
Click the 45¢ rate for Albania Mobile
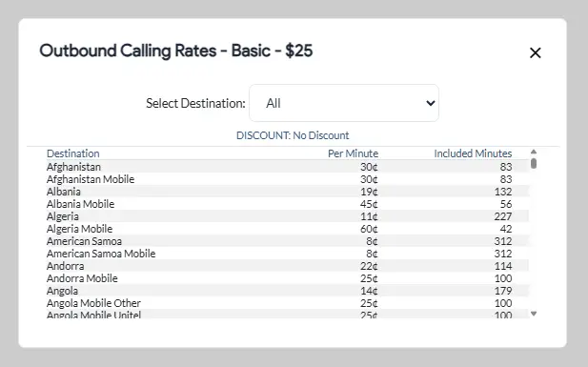[369, 204]
